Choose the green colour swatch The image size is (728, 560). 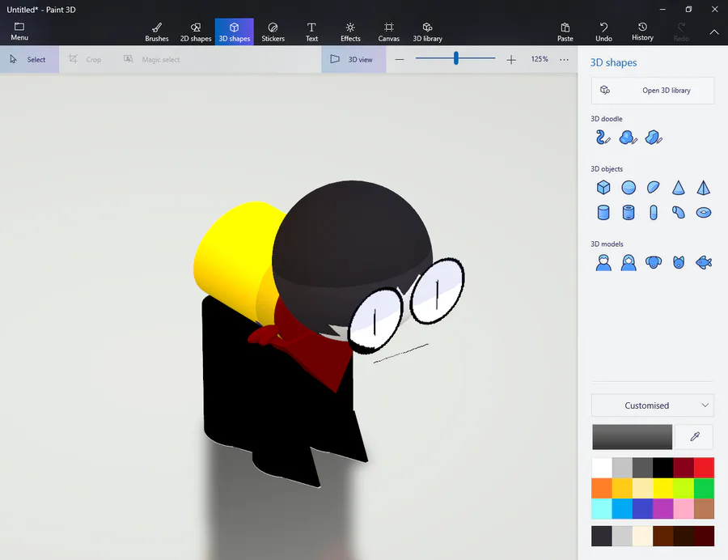pos(704,488)
